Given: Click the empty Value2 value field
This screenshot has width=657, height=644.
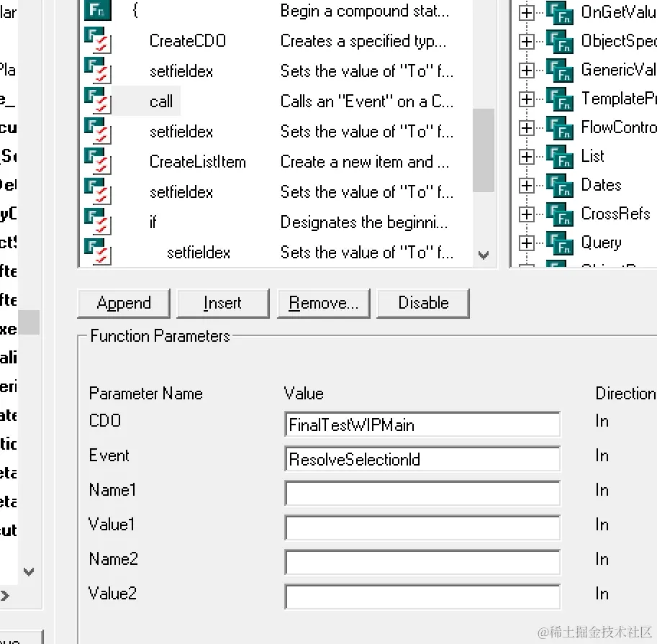Looking at the screenshot, I should (422, 597).
